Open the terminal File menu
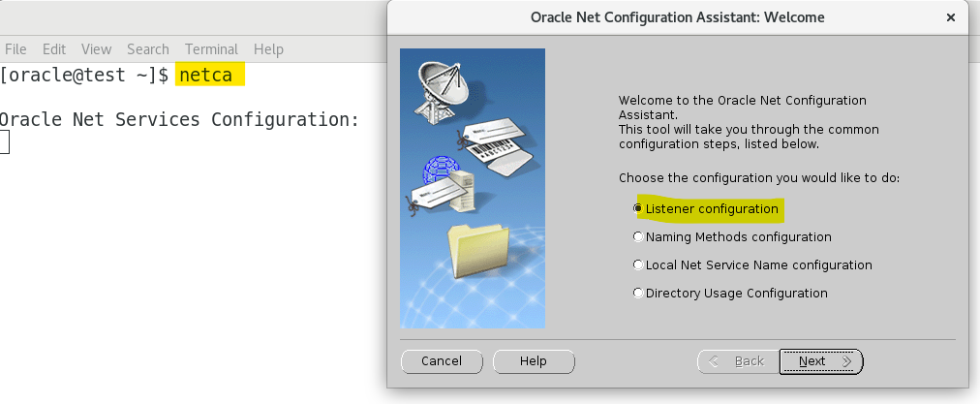 tap(15, 48)
